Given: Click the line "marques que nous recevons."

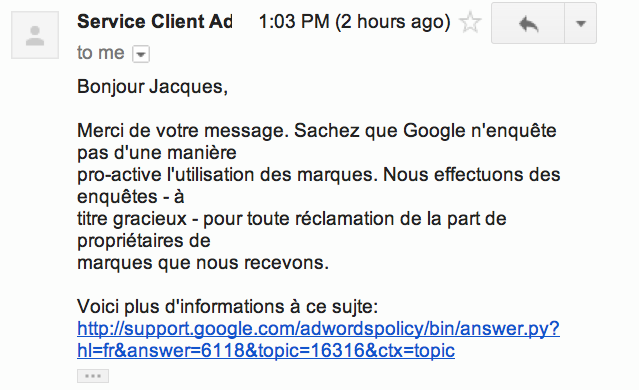Looking at the screenshot, I should pos(203,262).
